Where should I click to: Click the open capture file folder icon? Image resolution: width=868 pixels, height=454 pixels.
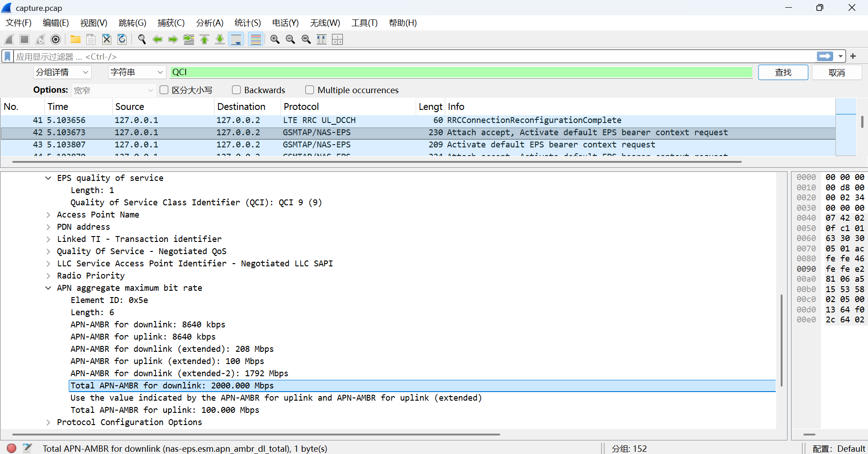75,40
